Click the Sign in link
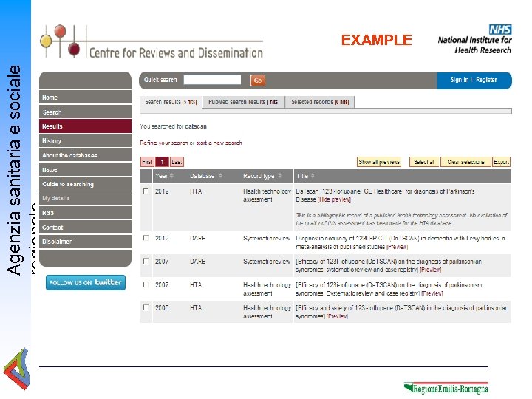 pyautogui.click(x=460, y=80)
